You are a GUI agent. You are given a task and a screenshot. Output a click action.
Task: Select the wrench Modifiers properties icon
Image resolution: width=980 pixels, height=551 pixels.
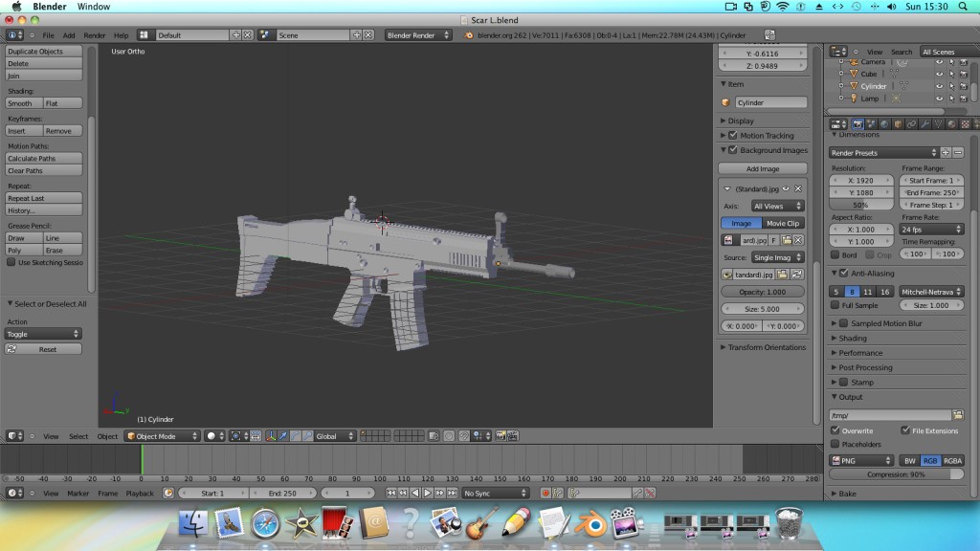pyautogui.click(x=924, y=123)
